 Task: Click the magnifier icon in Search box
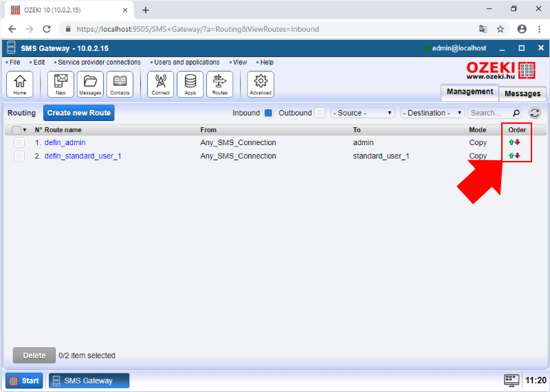tap(516, 113)
